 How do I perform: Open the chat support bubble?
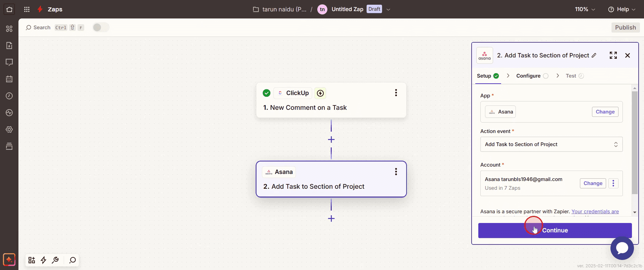pos(622,248)
